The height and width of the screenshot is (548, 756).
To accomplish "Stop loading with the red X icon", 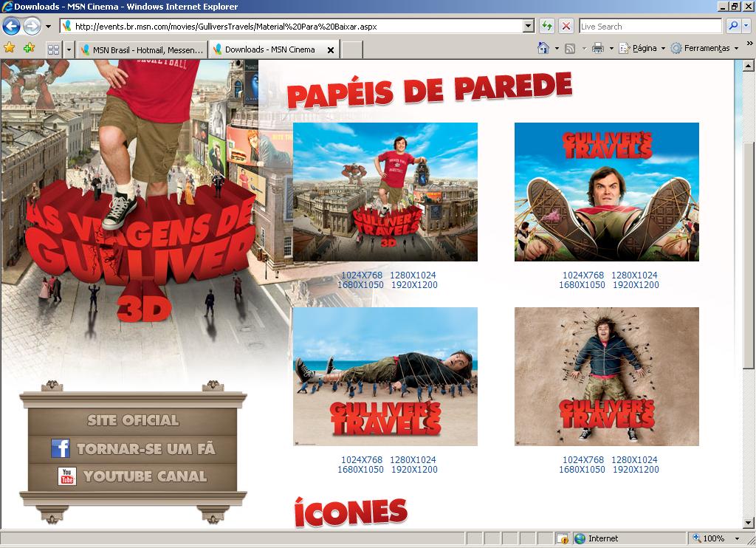I will (x=566, y=26).
